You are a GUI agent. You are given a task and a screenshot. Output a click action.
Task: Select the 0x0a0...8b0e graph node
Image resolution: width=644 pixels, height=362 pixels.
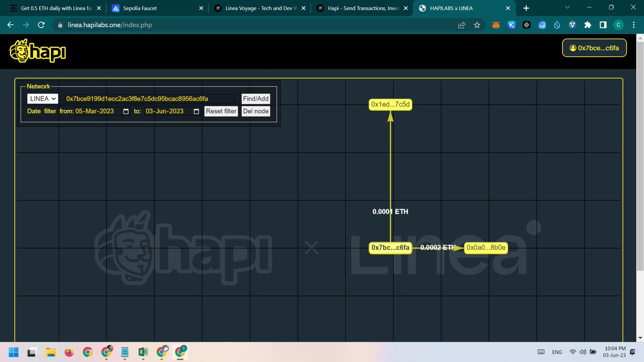[486, 247]
